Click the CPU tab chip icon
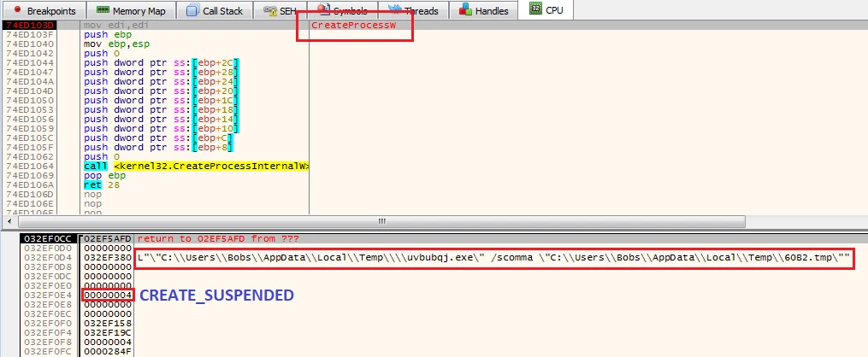 coord(535,9)
